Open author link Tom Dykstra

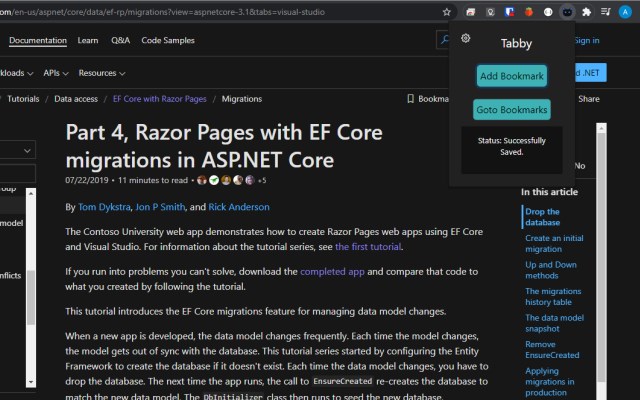(104, 207)
